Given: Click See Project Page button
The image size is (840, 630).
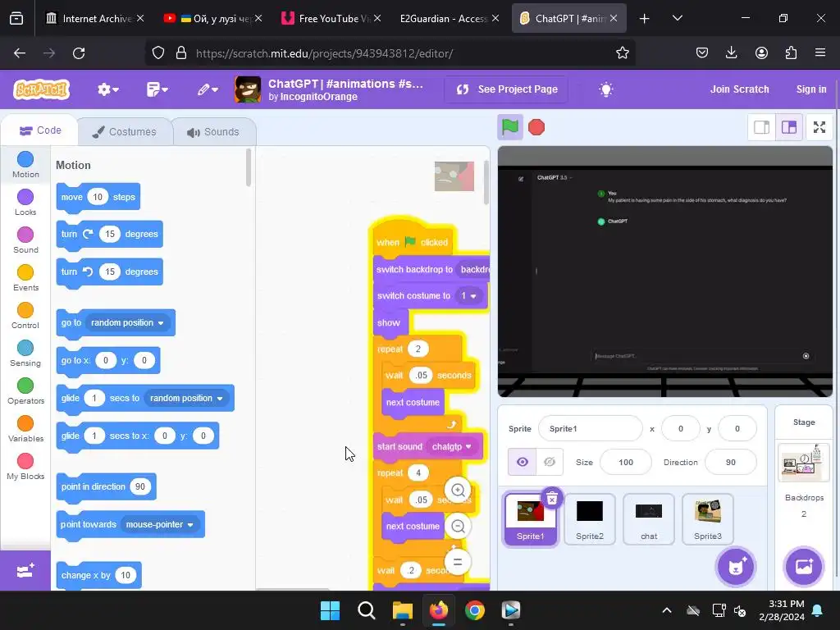Looking at the screenshot, I should click(x=506, y=89).
